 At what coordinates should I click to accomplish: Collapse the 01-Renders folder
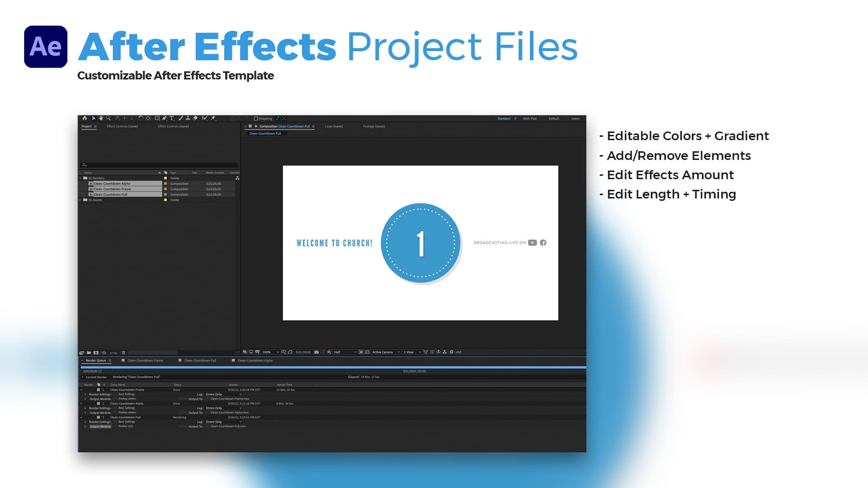click(x=81, y=178)
